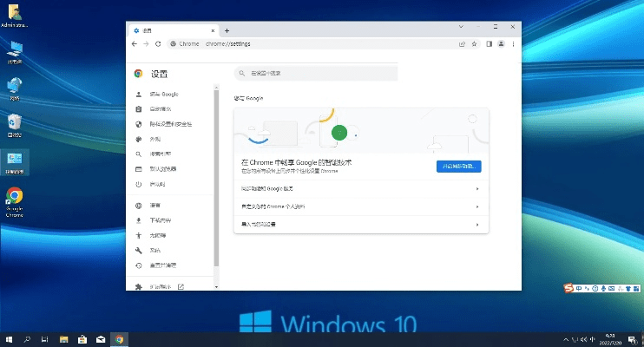Open File Explorer from the taskbar
The width and height of the screenshot is (644, 347).
[63, 339]
